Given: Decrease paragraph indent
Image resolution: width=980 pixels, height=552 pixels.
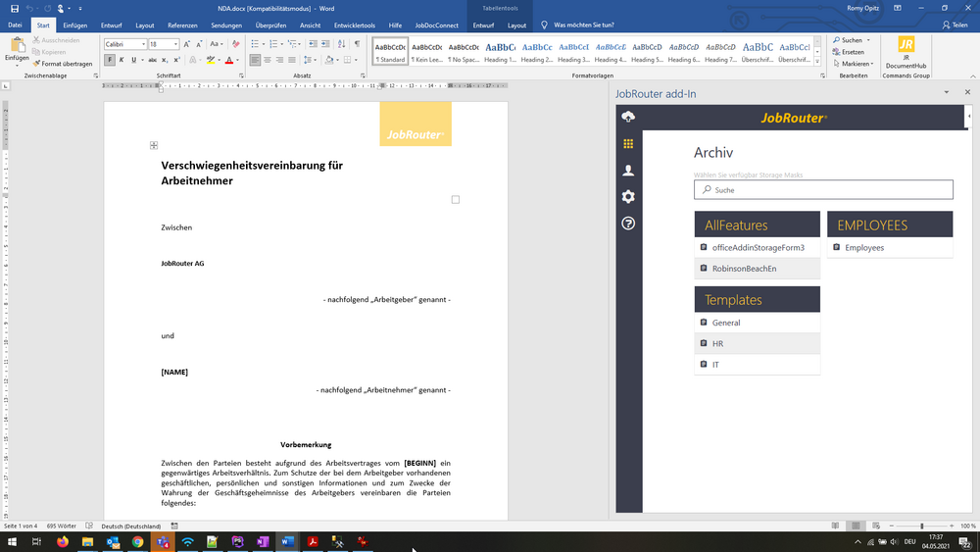Looking at the screenshot, I should point(313,44).
